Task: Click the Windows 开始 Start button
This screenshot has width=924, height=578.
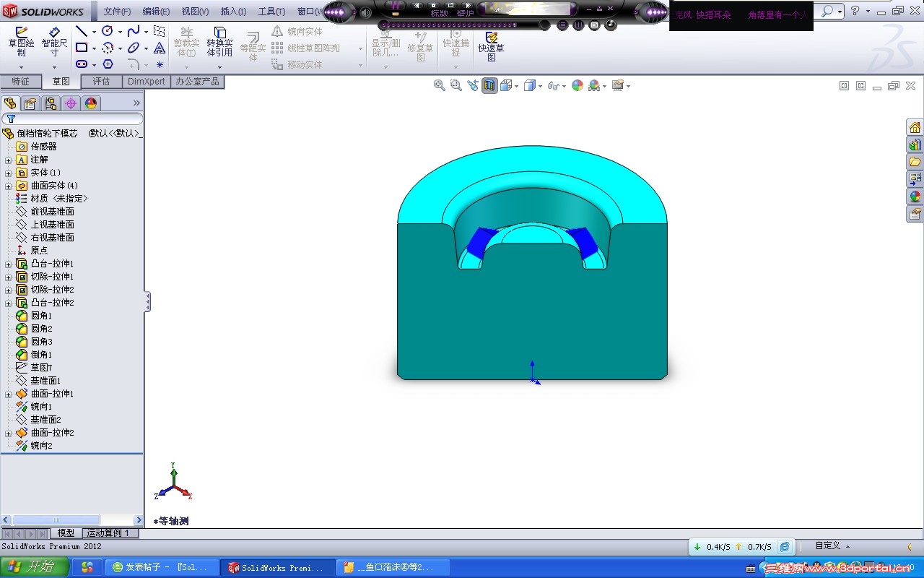Action: coord(35,567)
